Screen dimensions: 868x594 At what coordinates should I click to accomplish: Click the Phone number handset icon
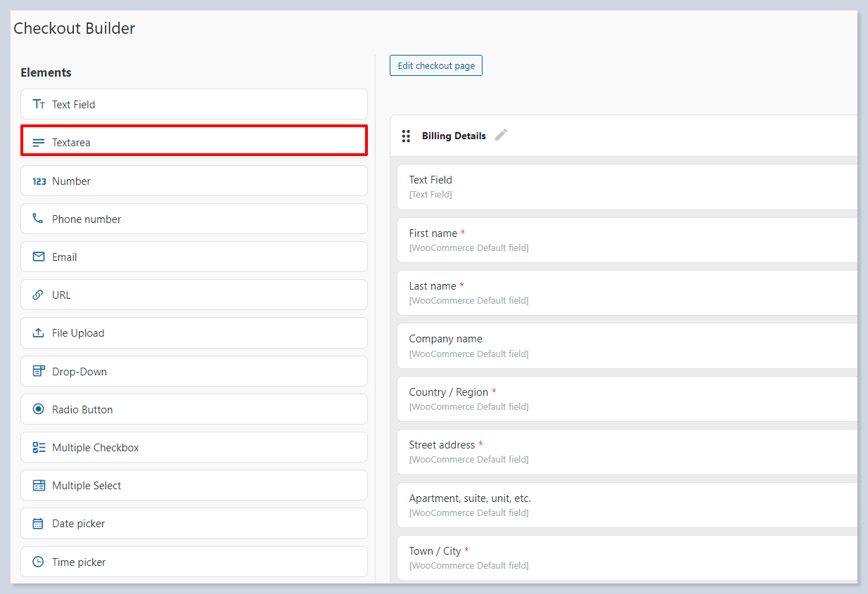(x=38, y=219)
